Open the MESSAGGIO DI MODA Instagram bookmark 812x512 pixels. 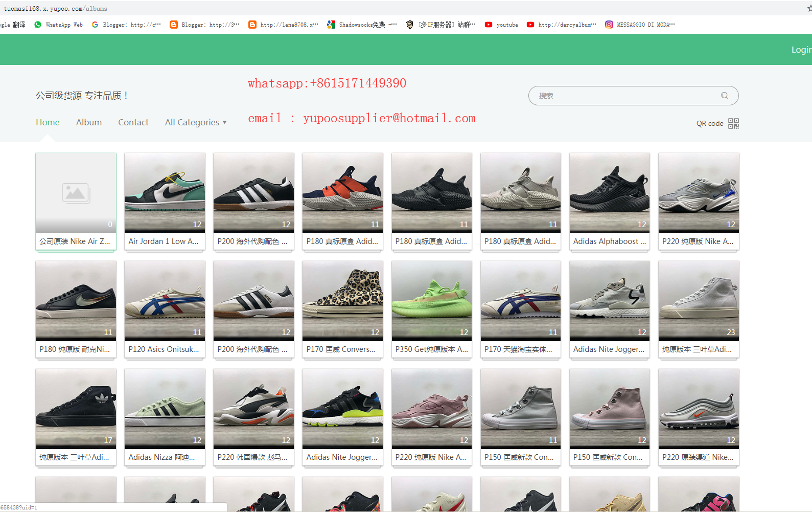tap(640, 25)
